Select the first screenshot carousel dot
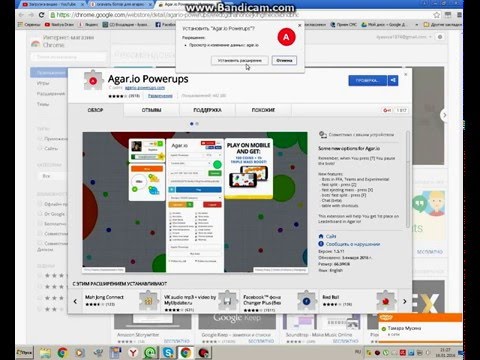Viewport: 480px width, 360px height. (x=192, y=124)
